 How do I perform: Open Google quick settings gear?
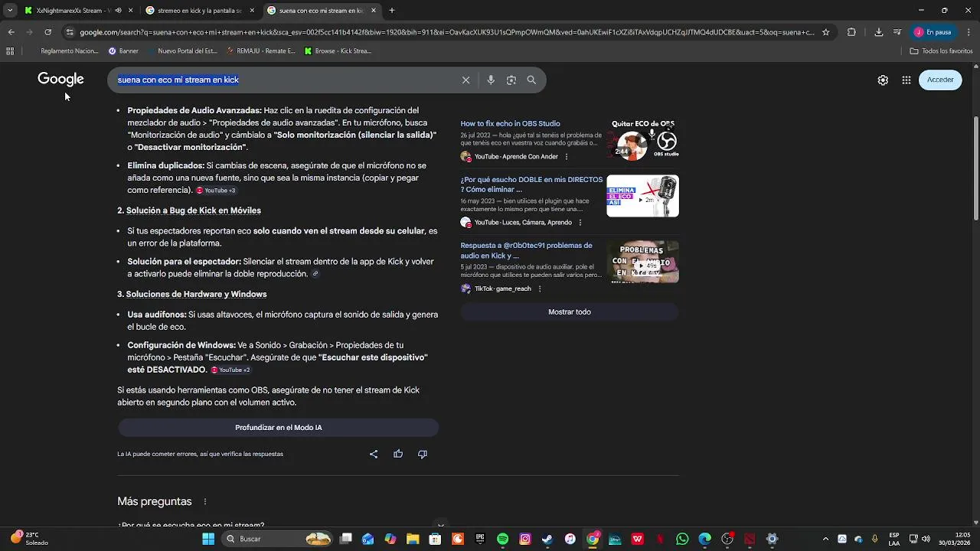(x=883, y=80)
